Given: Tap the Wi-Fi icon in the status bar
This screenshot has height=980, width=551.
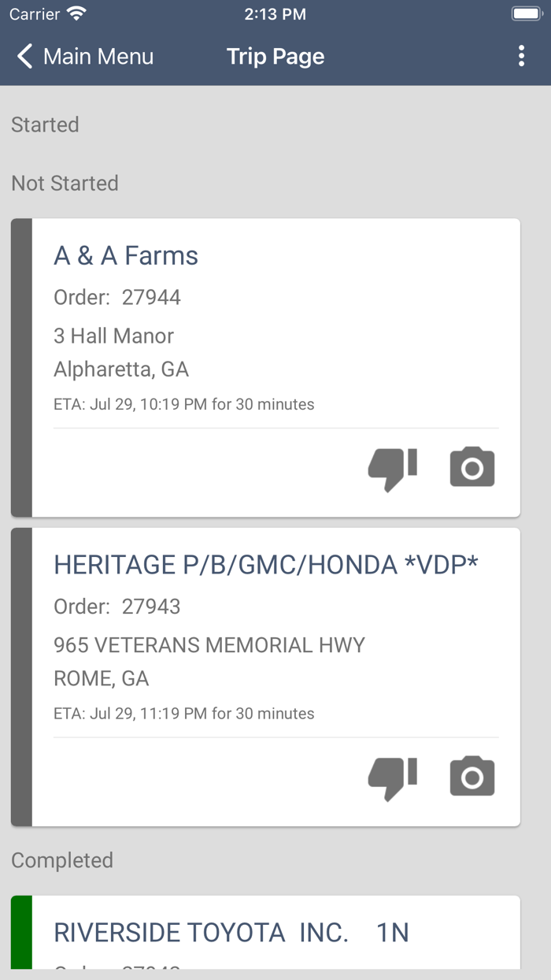Looking at the screenshot, I should 74,12.
